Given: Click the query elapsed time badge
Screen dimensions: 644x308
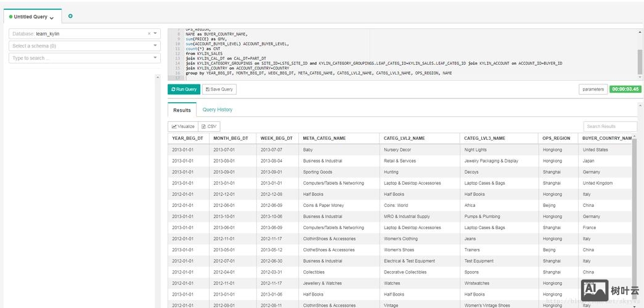Looking at the screenshot, I should 625,89.
